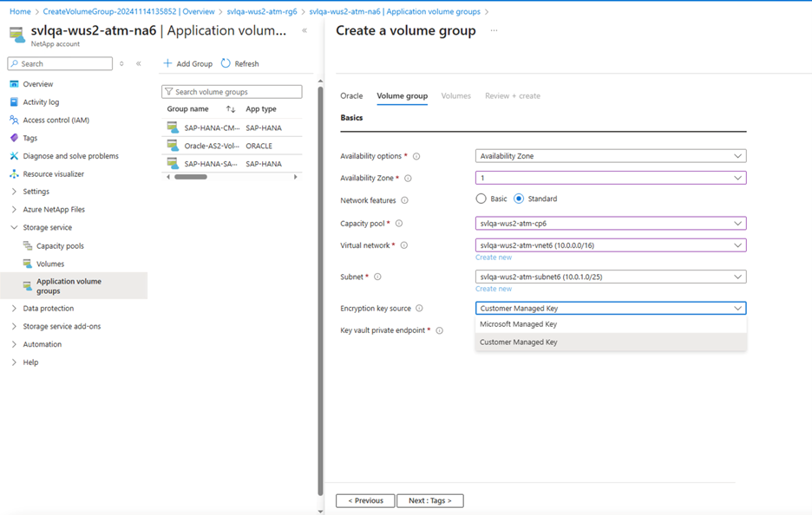Collapse the Storage service section

pyautogui.click(x=14, y=228)
